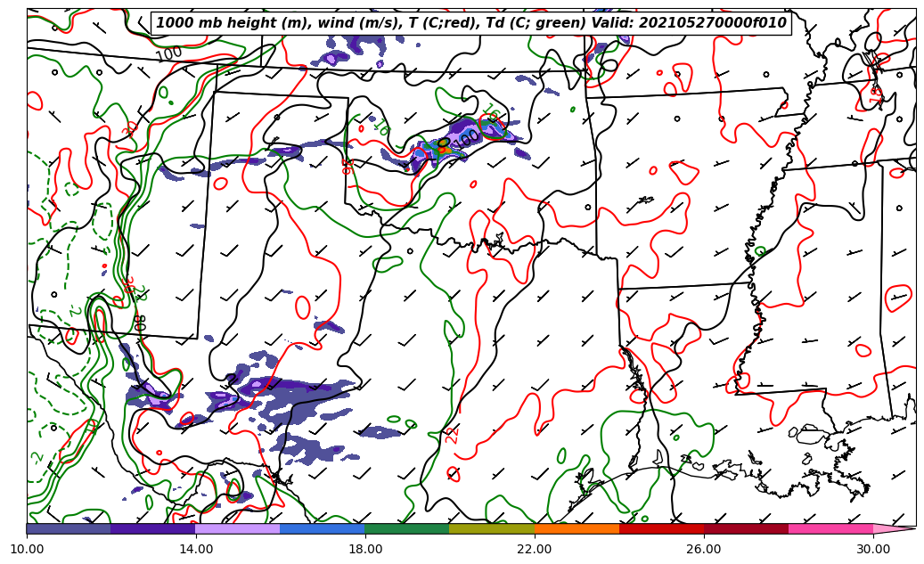Viewport: 924px width, 564px height.
Task: Click the 22.00 colorbar tick label
Action: tap(535, 549)
